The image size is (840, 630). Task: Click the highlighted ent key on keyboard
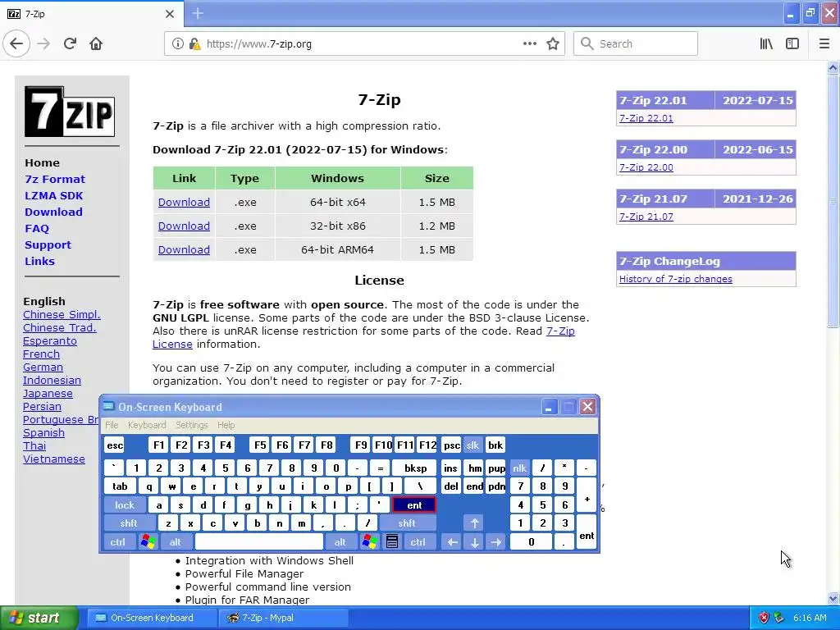coord(414,504)
